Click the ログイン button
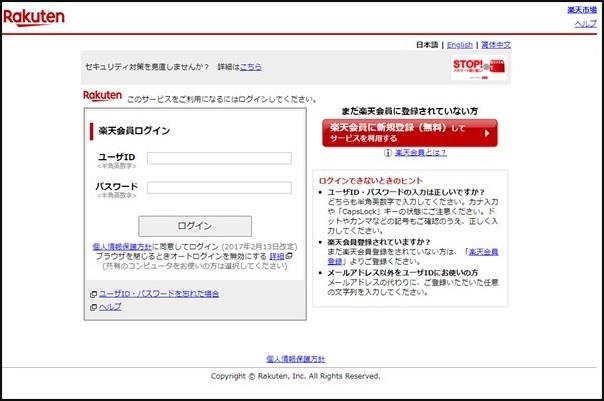This screenshot has height=401, width=604. tap(195, 226)
